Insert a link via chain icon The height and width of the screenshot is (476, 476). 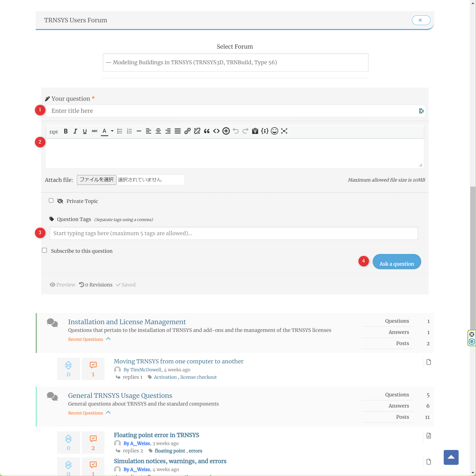187,131
